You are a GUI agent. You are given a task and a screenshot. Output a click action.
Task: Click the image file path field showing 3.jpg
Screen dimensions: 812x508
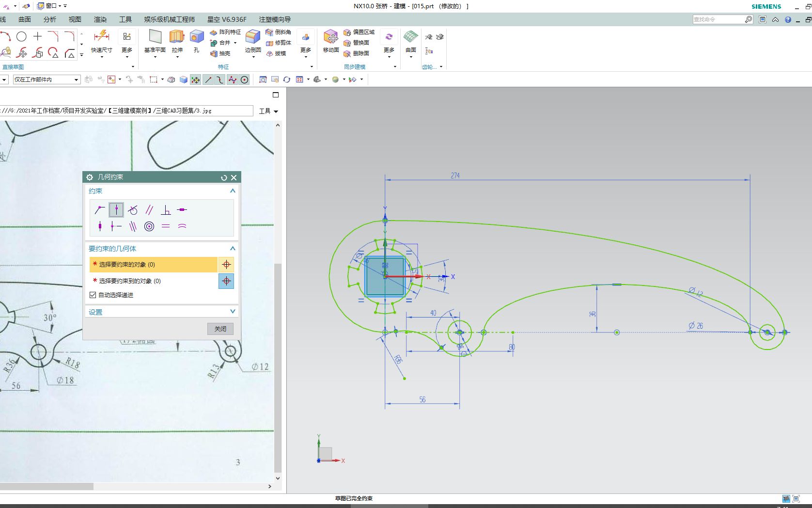coord(126,111)
